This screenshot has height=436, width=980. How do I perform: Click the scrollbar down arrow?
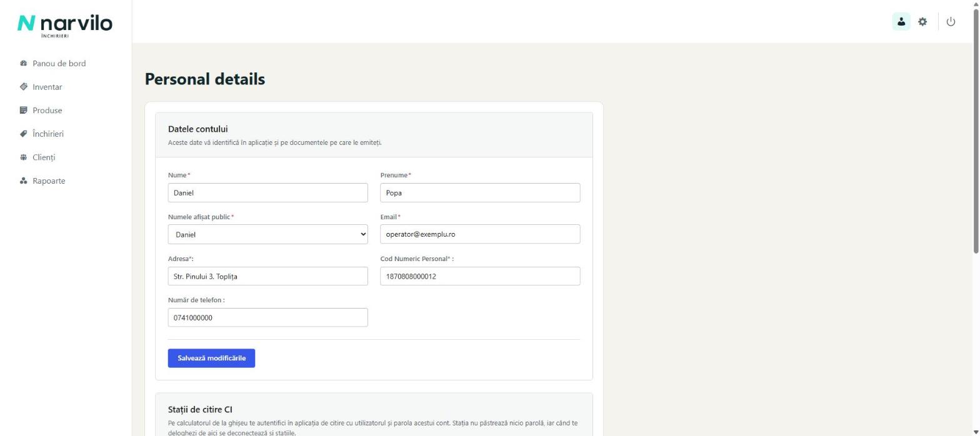point(976,432)
